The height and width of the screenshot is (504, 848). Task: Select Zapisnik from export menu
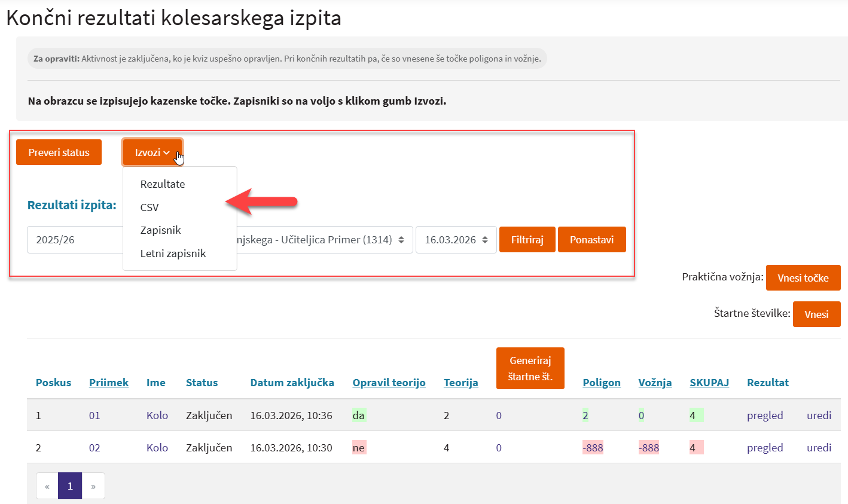[x=160, y=230]
